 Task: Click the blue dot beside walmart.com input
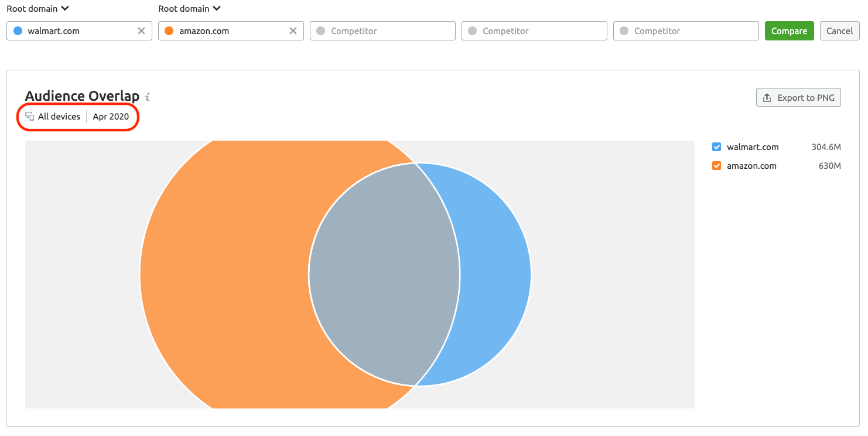click(x=18, y=31)
